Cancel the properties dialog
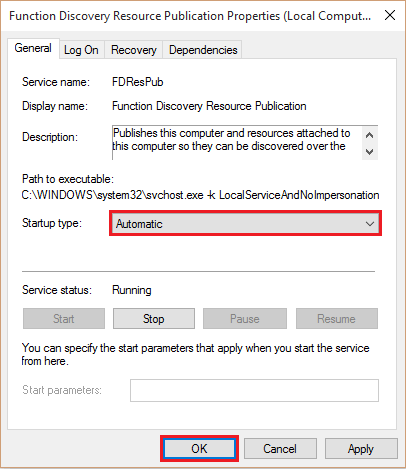Screen dimensions: 406x471 (x=280, y=449)
